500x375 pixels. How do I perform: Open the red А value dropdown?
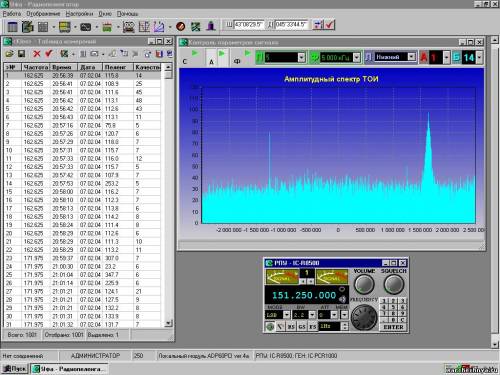[x=446, y=57]
